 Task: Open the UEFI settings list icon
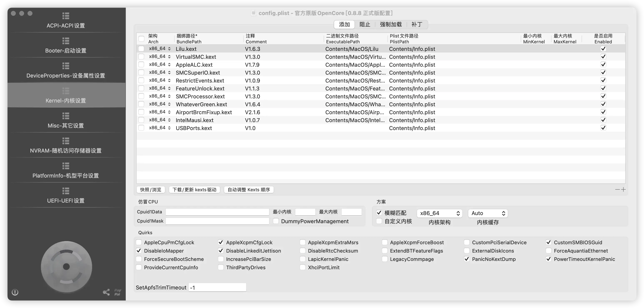(66, 191)
